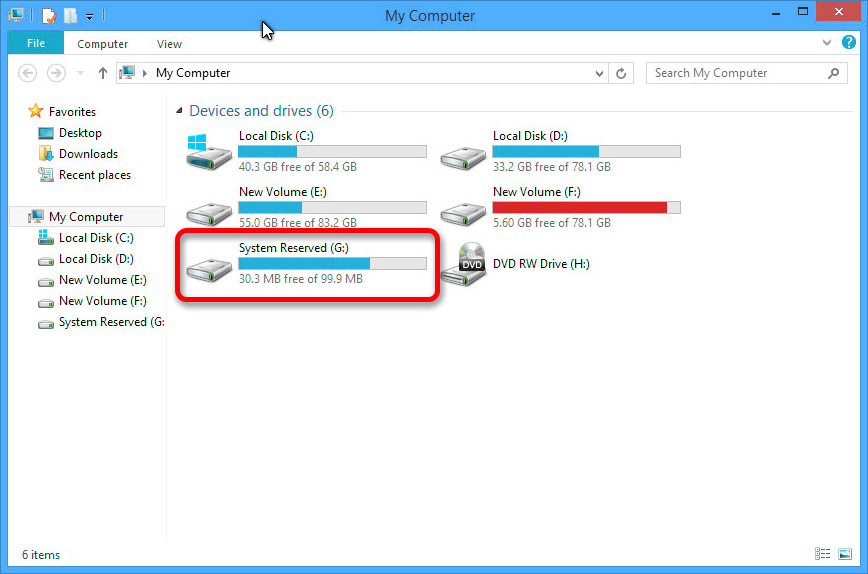Viewport: 868px width, 574px height.
Task: Click the 6 items status text
Action: [41, 555]
